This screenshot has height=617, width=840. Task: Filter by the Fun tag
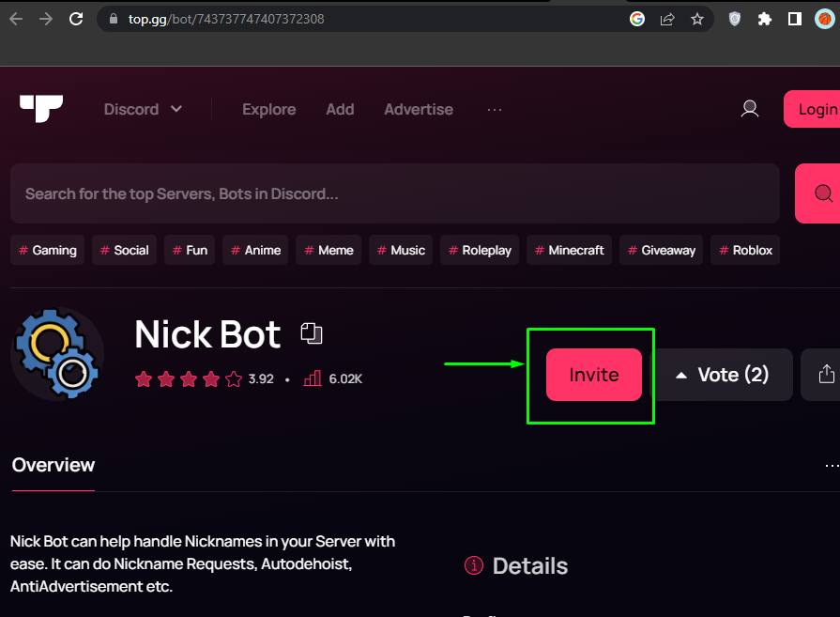(190, 251)
